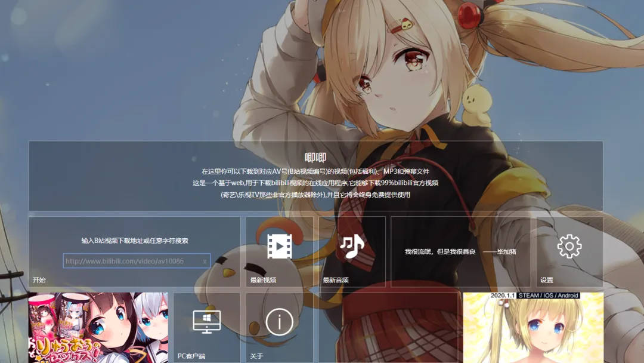Image resolution: width=644 pixels, height=363 pixels.
Task: Open the 关于 info circle icon
Action: [279, 322]
